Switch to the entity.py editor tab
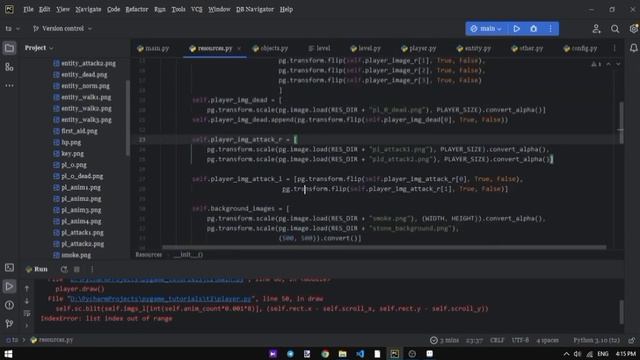The width and height of the screenshot is (640, 360). 473,48
